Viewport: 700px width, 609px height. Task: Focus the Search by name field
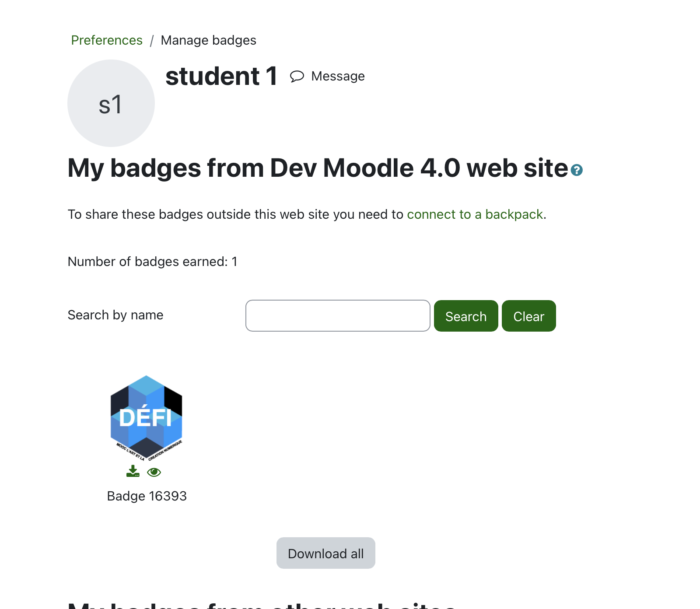point(338,315)
